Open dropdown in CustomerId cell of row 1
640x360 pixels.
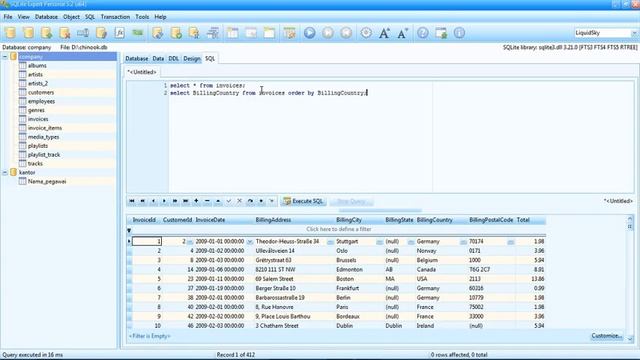pos(190,242)
